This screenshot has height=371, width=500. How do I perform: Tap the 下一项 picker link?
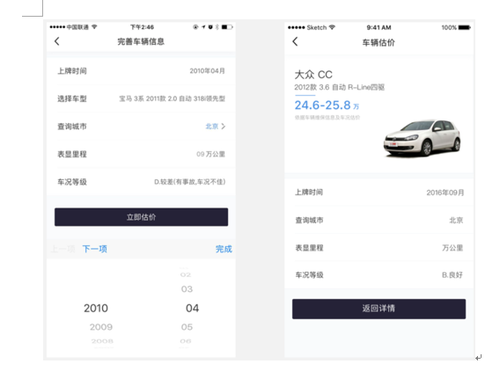pyautogui.click(x=95, y=249)
